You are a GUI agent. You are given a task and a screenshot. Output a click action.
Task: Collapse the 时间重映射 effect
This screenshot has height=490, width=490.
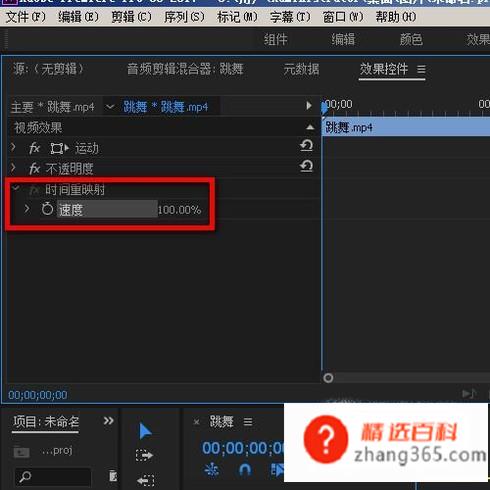[15, 188]
